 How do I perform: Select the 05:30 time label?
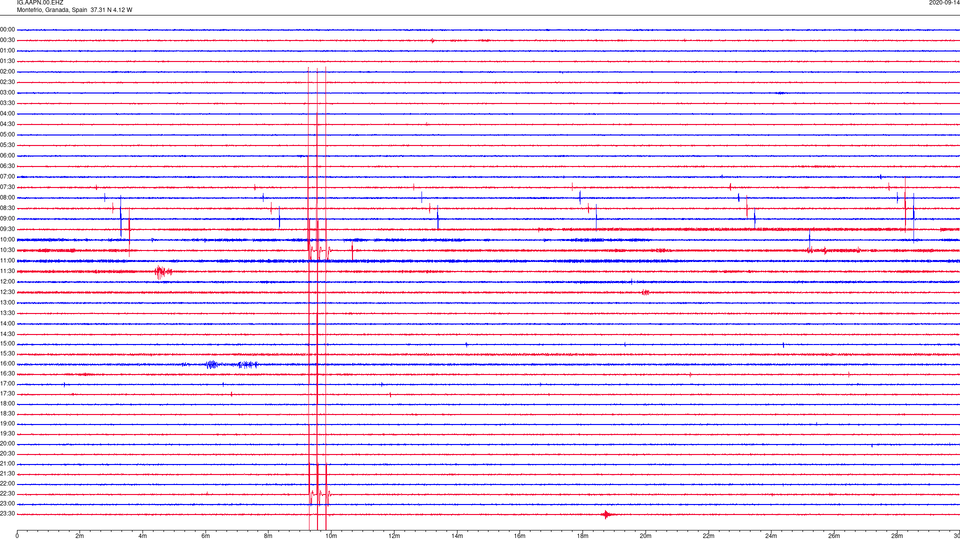coord(7,145)
